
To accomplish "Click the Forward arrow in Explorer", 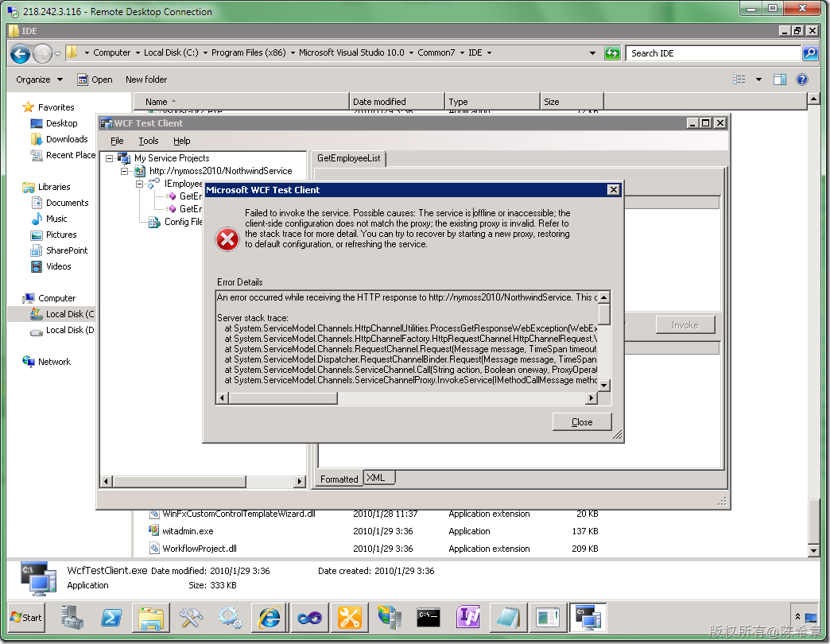I will point(42,53).
